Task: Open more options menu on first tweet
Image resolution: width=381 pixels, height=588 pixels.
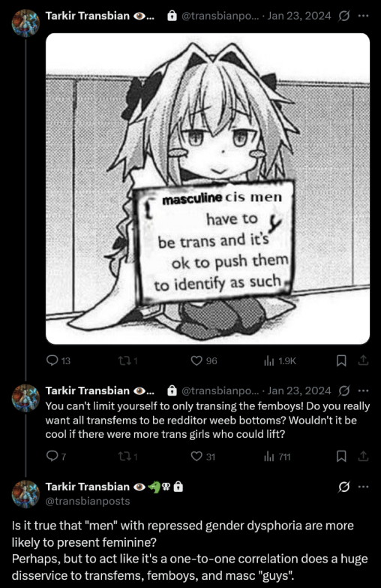Action: click(364, 16)
